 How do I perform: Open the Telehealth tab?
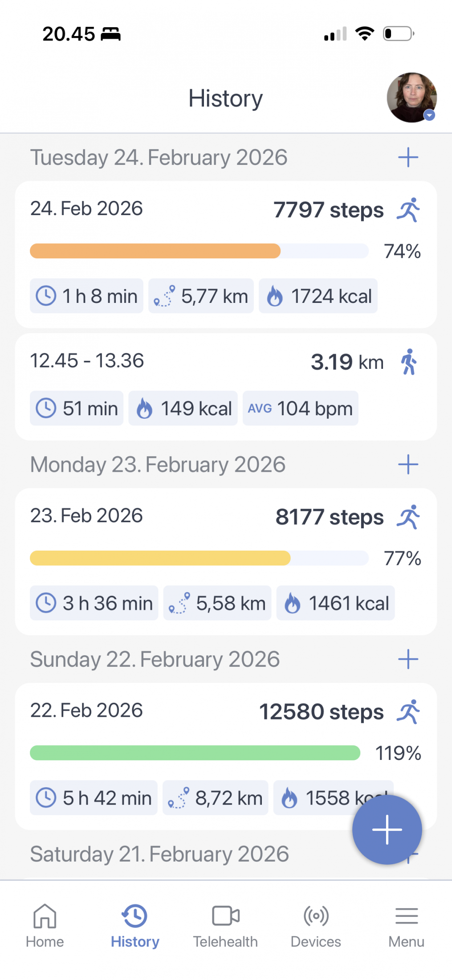[x=225, y=925]
